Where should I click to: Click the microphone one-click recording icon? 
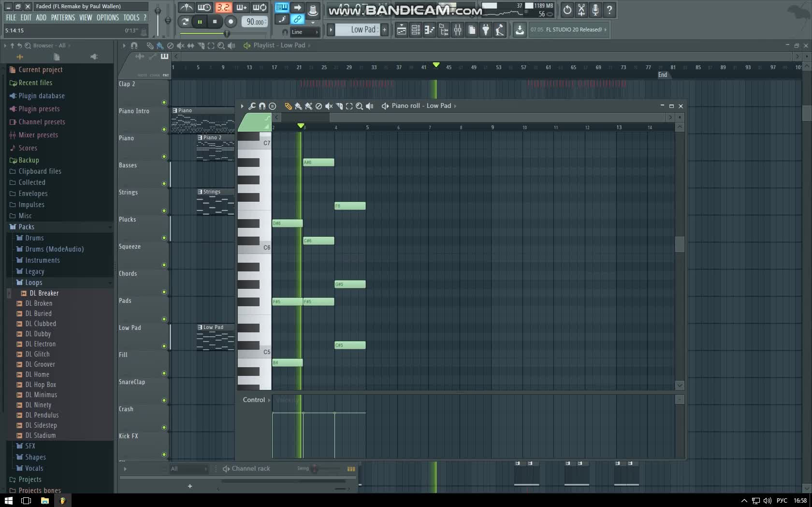(x=595, y=10)
